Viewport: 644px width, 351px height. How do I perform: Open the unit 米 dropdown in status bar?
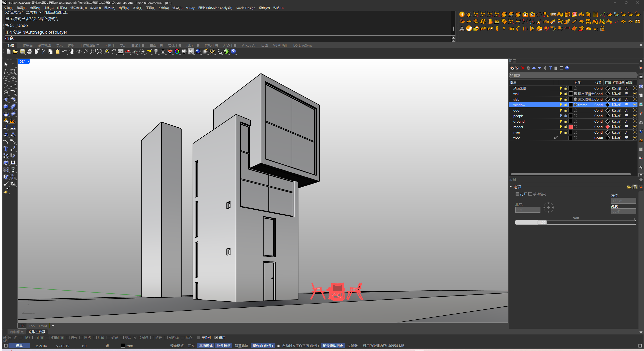(x=107, y=346)
